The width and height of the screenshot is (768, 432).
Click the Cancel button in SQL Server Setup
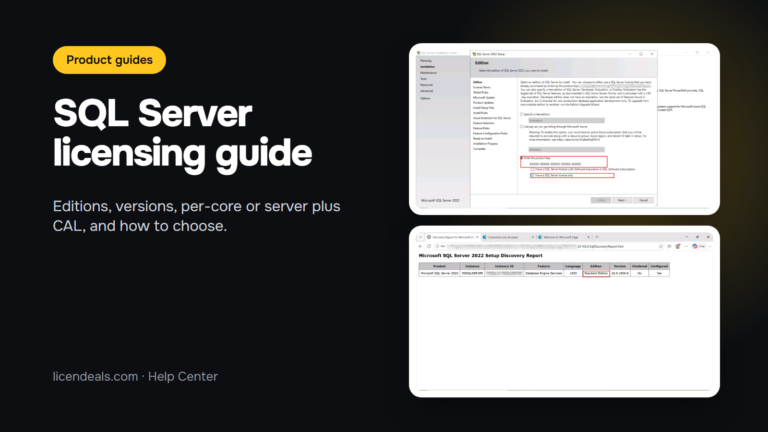click(644, 200)
